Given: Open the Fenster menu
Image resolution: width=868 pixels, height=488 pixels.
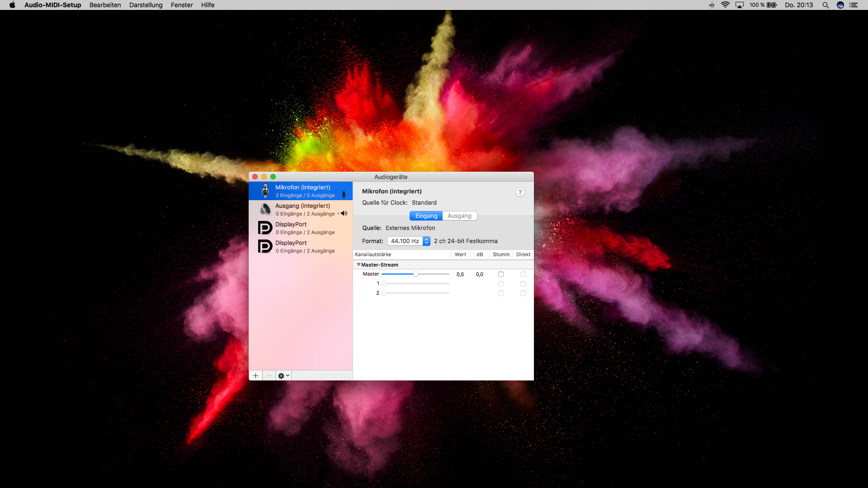Looking at the screenshot, I should pyautogui.click(x=182, y=5).
